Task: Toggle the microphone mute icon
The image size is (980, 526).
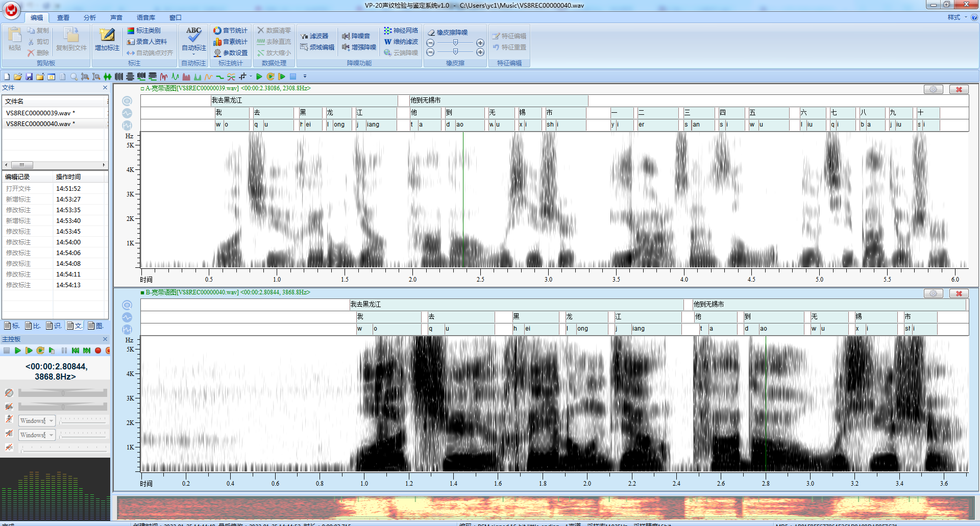Action: click(9, 419)
